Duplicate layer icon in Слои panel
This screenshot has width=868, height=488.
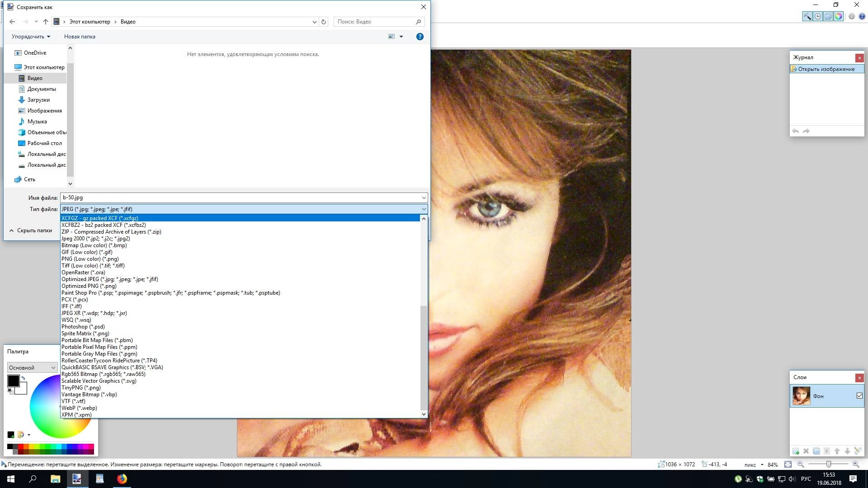click(816, 451)
